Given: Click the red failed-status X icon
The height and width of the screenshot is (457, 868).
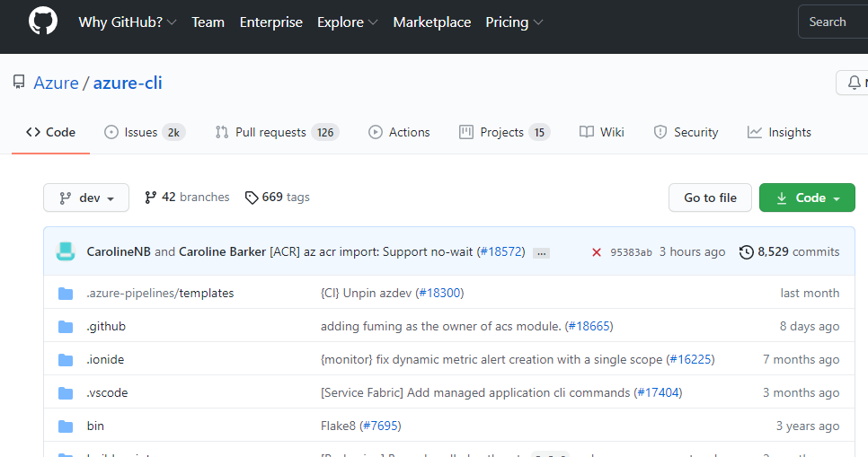Looking at the screenshot, I should coord(597,252).
